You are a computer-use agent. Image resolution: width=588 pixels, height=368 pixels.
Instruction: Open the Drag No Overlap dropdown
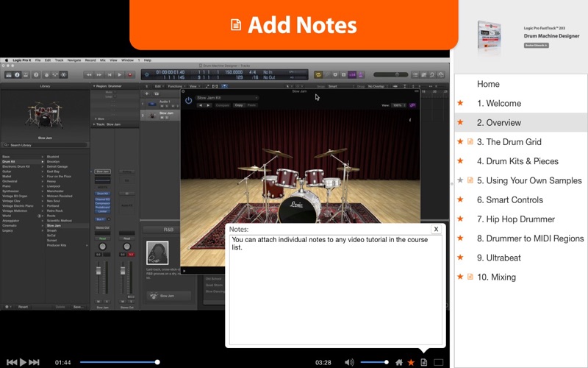point(377,86)
